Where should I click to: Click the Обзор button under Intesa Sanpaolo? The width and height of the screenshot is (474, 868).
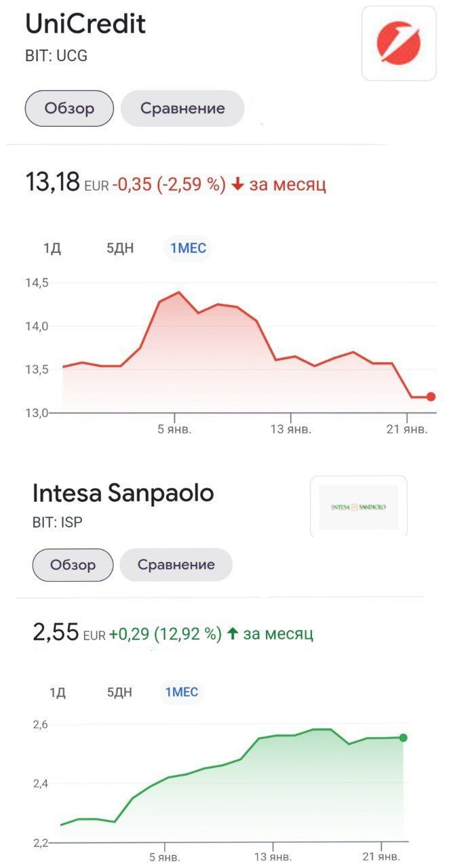72,564
